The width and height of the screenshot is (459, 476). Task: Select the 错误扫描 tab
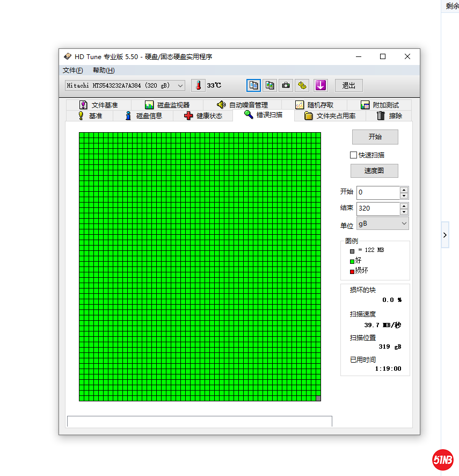coord(264,115)
